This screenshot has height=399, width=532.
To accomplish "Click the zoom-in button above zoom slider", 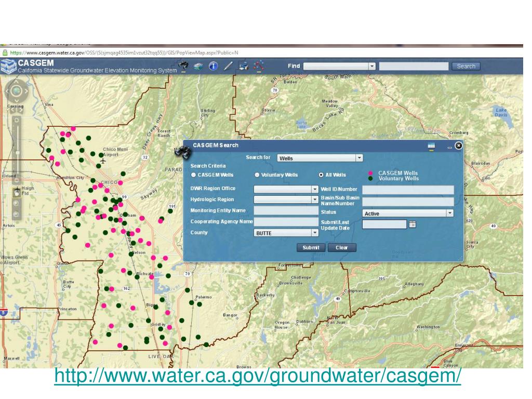I will tap(16, 120).
